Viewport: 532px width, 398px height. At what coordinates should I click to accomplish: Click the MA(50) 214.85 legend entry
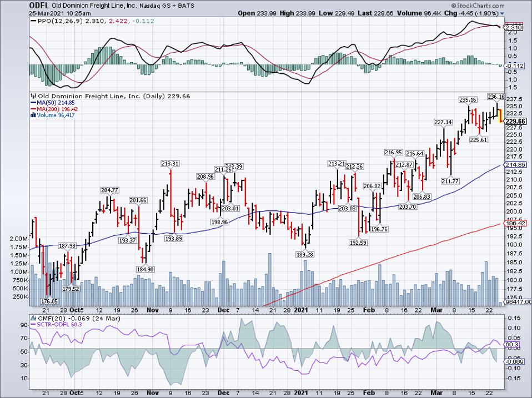tap(56, 103)
